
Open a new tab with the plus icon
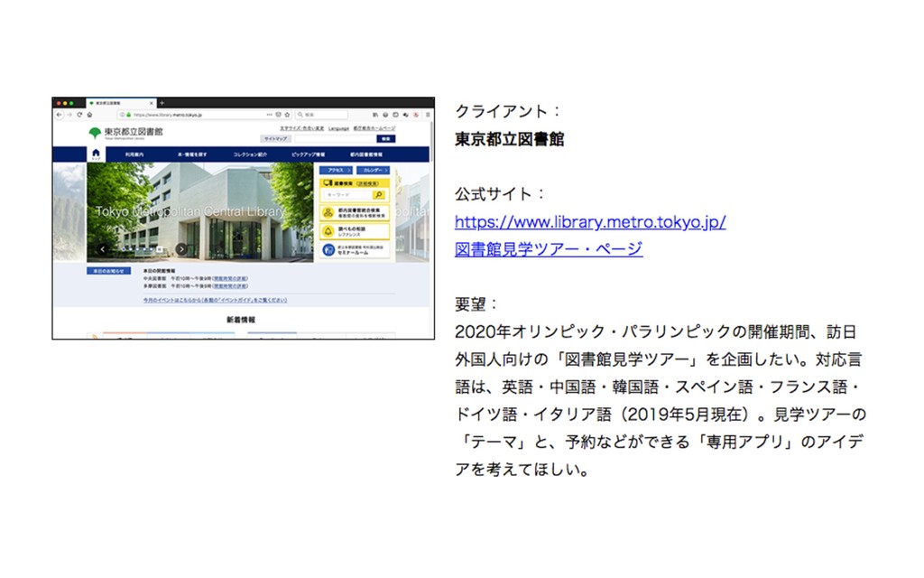coord(162,103)
